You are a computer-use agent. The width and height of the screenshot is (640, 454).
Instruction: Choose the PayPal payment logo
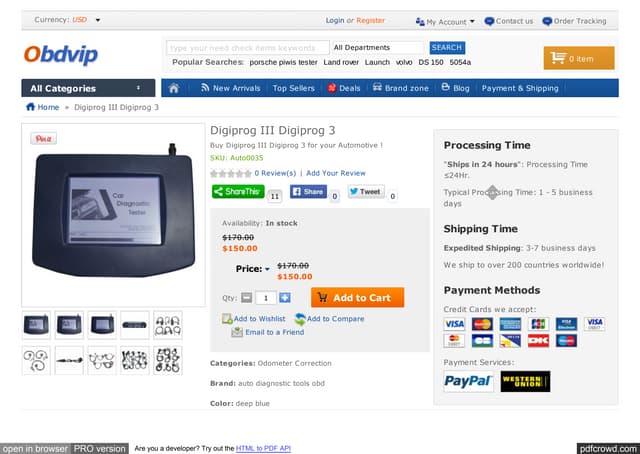tap(468, 381)
